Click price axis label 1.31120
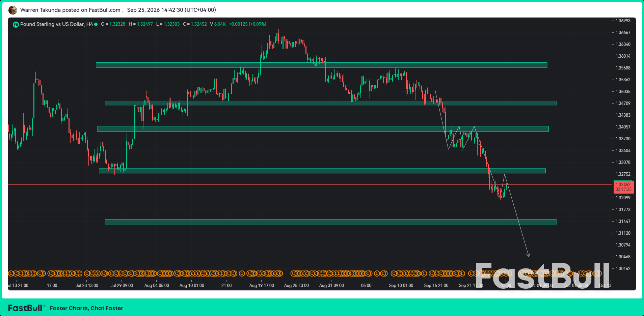Viewport: 644px width, 316px height. pos(623,233)
